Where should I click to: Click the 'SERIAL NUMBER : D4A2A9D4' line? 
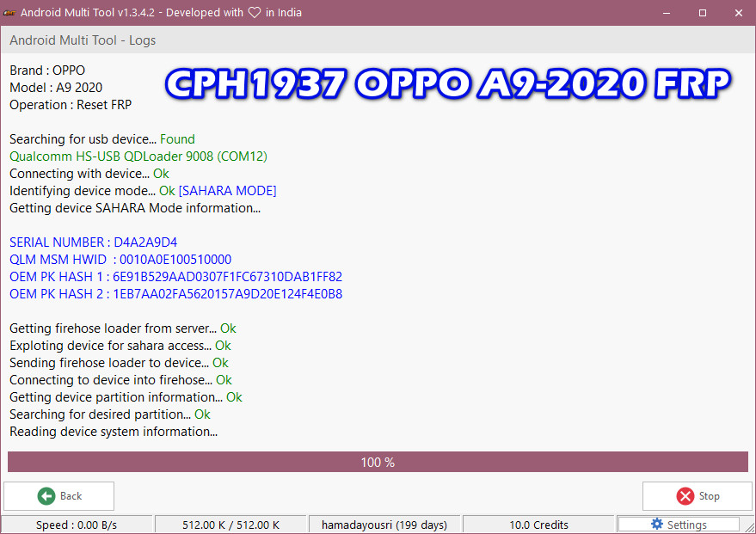point(94,242)
